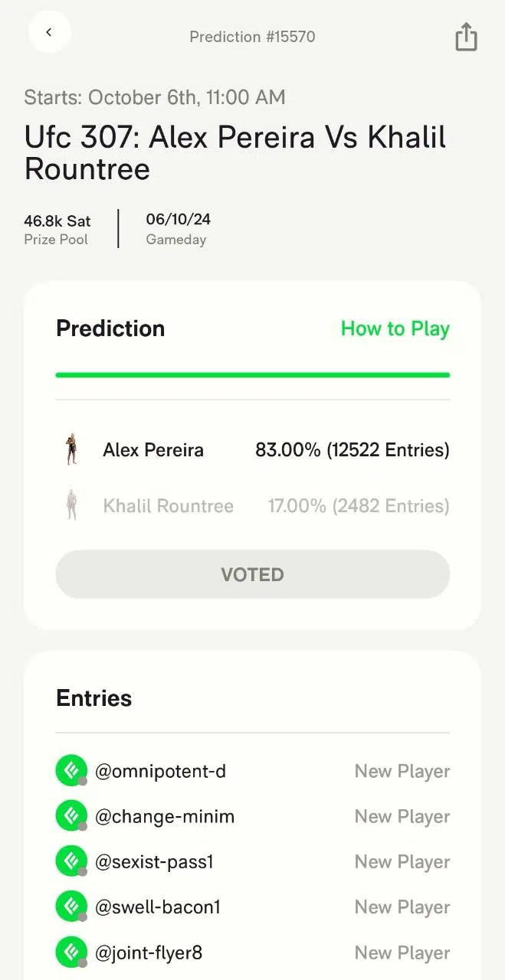Open the How to Play link
The image size is (505, 980).
click(x=395, y=328)
